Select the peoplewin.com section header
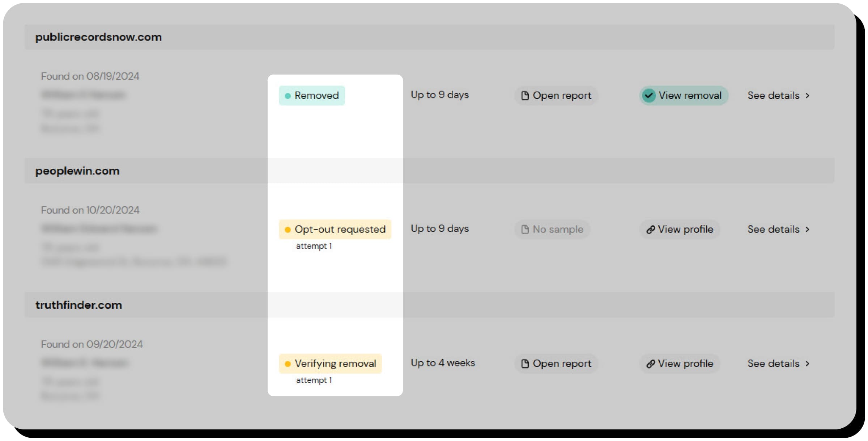 pos(429,171)
